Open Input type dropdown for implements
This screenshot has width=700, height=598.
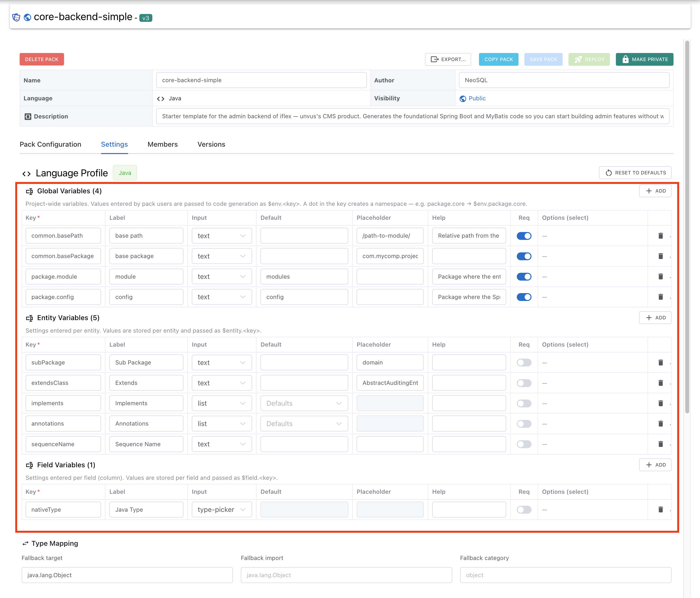[222, 403]
